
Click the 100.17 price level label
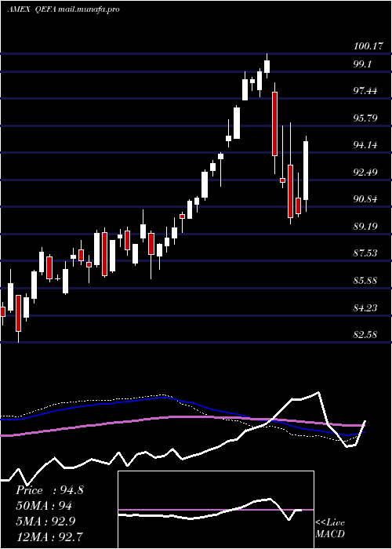[368, 46]
